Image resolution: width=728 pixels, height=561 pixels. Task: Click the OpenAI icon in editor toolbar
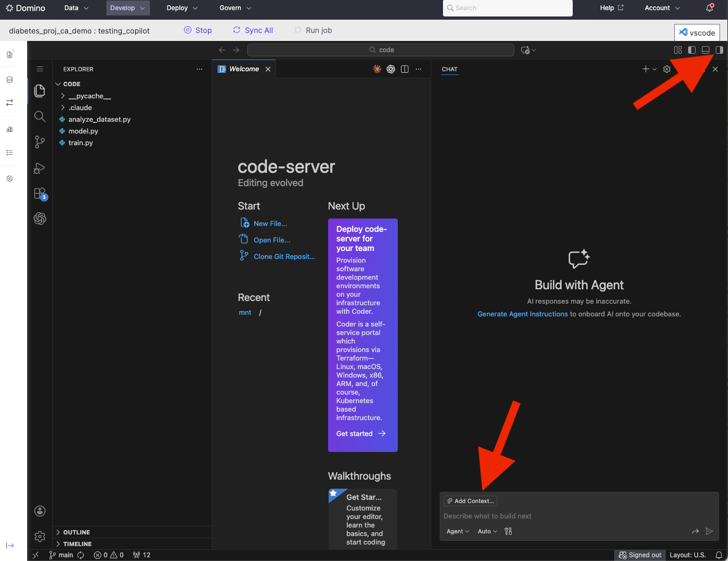(x=391, y=69)
